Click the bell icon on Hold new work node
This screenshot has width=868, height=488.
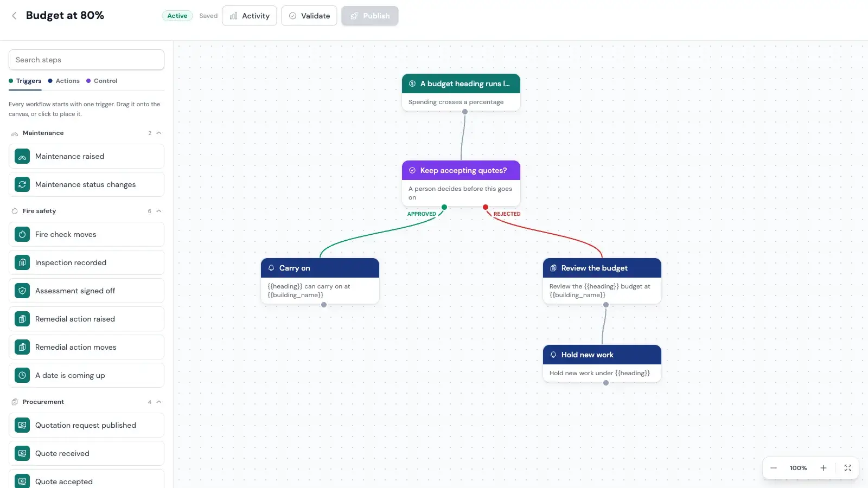tap(553, 355)
